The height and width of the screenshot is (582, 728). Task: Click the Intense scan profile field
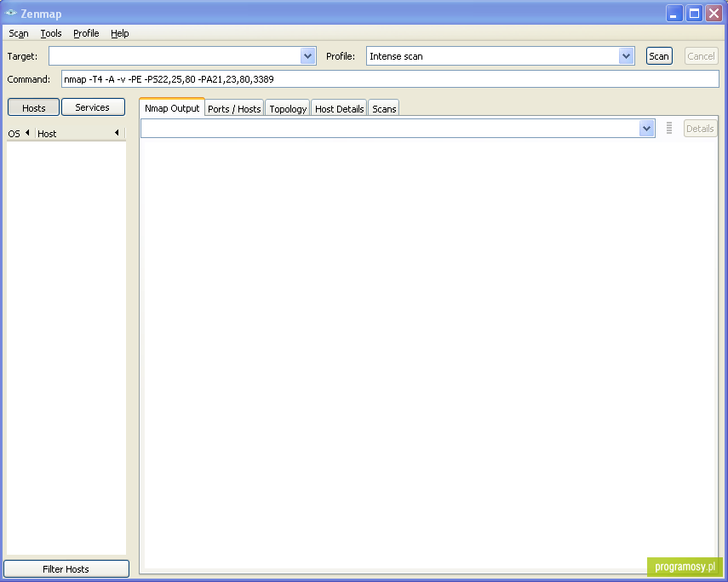pos(492,56)
